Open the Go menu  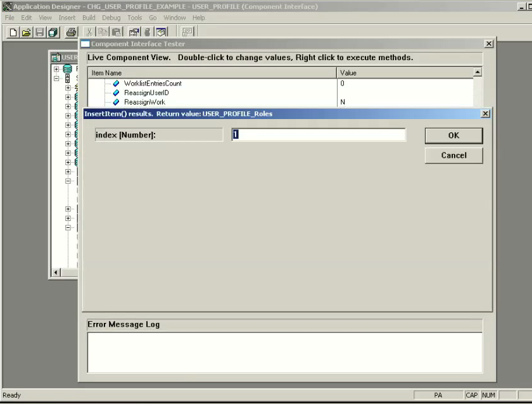[x=153, y=18]
